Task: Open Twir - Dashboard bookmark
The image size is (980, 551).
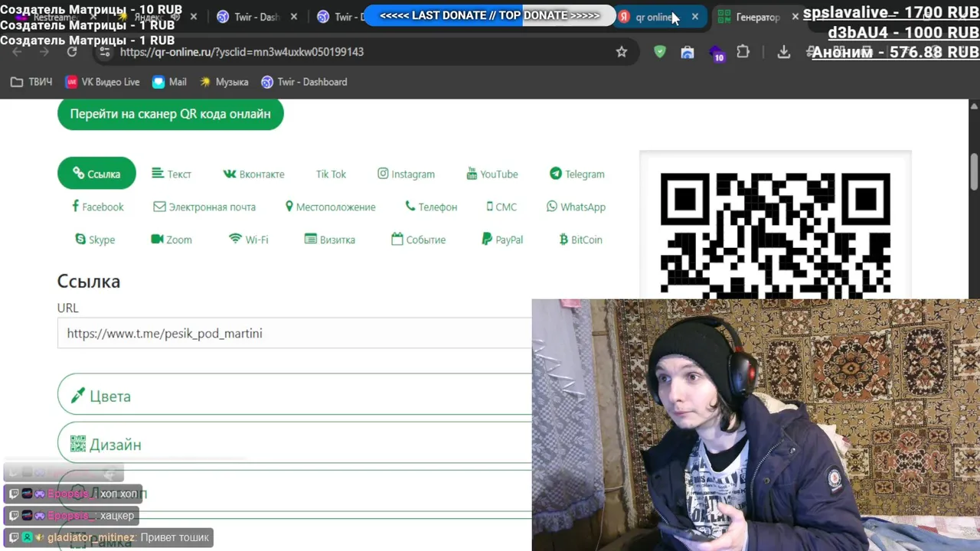Action: [304, 82]
